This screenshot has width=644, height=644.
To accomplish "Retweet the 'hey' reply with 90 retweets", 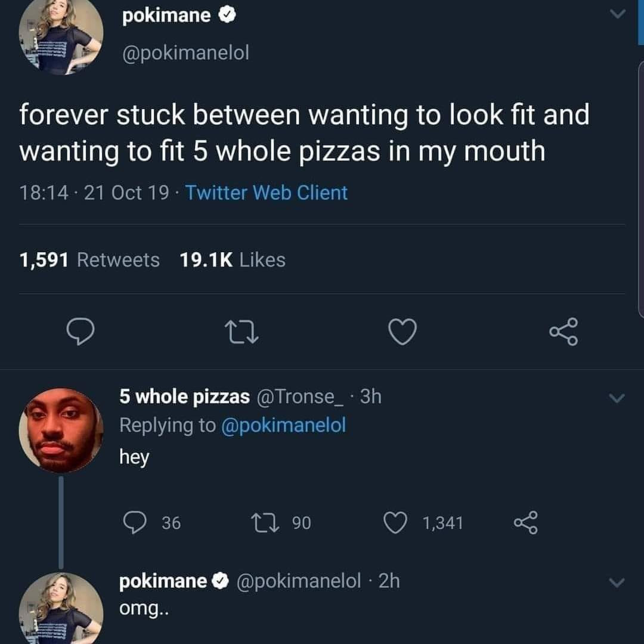I will pyautogui.click(x=265, y=522).
